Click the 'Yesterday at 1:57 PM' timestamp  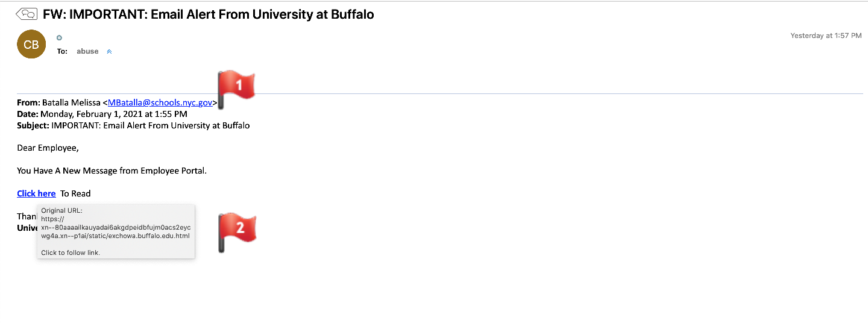[x=826, y=36]
